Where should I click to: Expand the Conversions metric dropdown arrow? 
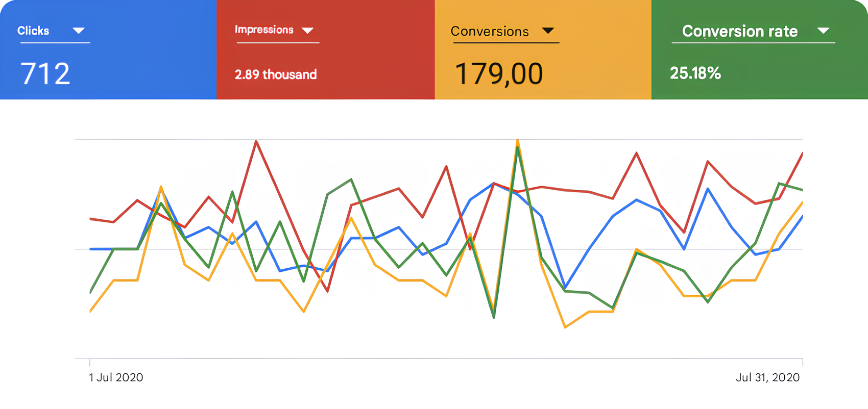pos(548,31)
